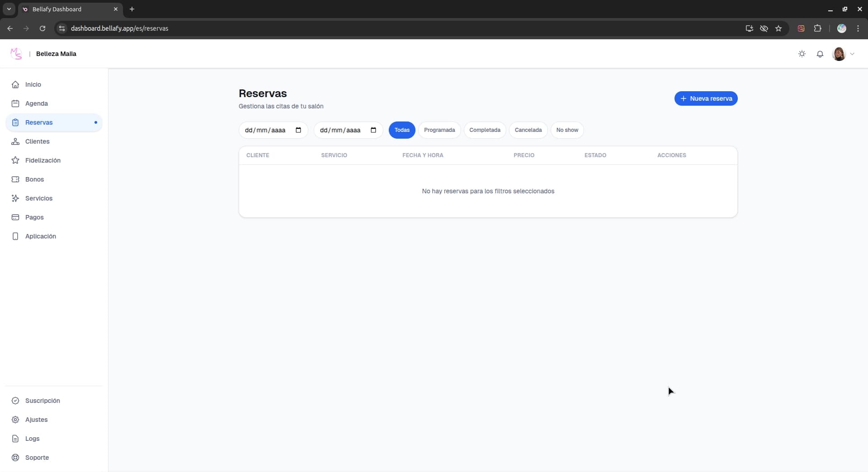Enable the Completada filter
This screenshot has height=472, width=868.
coord(485,130)
